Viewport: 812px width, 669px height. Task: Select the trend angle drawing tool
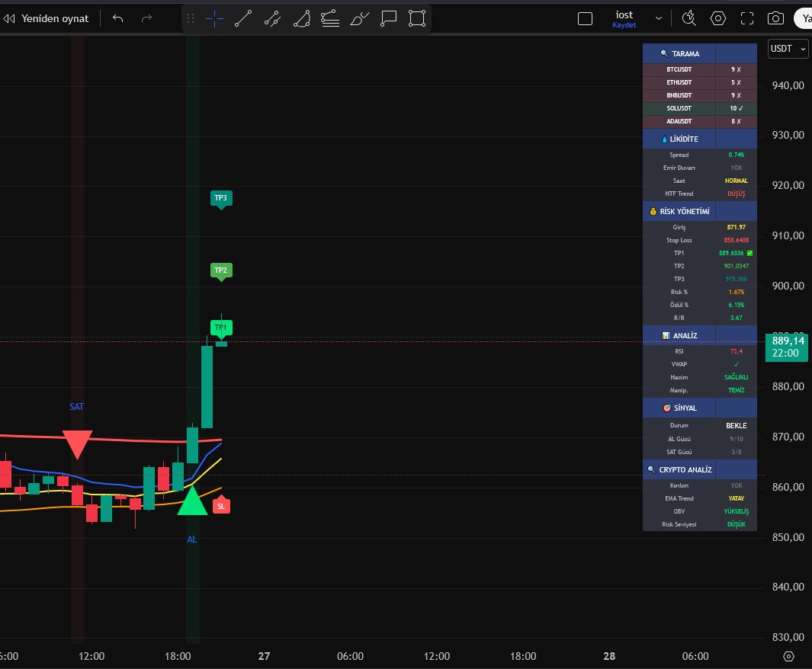coord(301,18)
